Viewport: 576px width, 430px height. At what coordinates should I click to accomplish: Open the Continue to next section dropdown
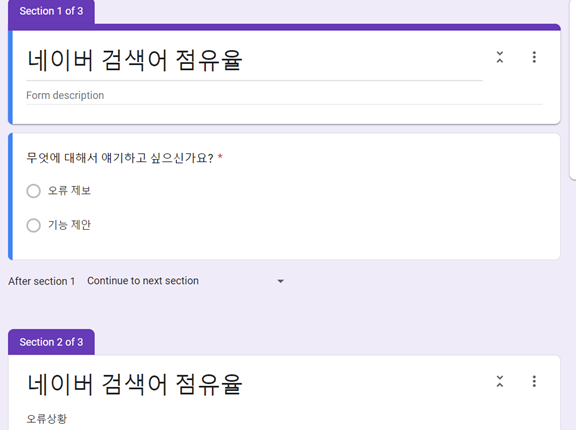(186, 281)
